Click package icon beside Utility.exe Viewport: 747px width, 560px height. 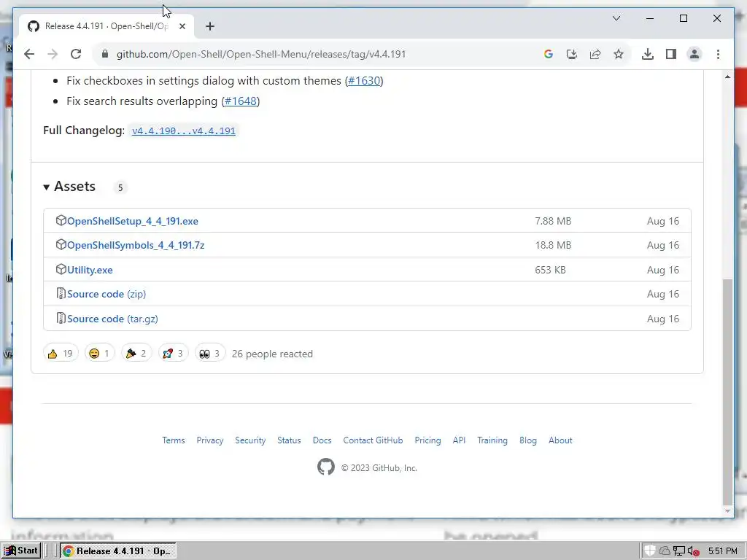click(x=61, y=270)
